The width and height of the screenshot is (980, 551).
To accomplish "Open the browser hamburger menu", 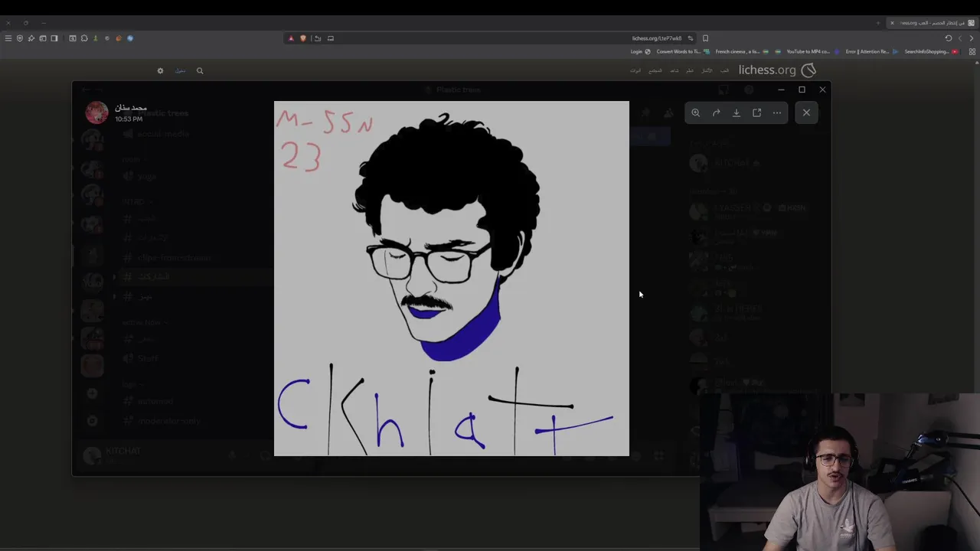I will point(8,38).
